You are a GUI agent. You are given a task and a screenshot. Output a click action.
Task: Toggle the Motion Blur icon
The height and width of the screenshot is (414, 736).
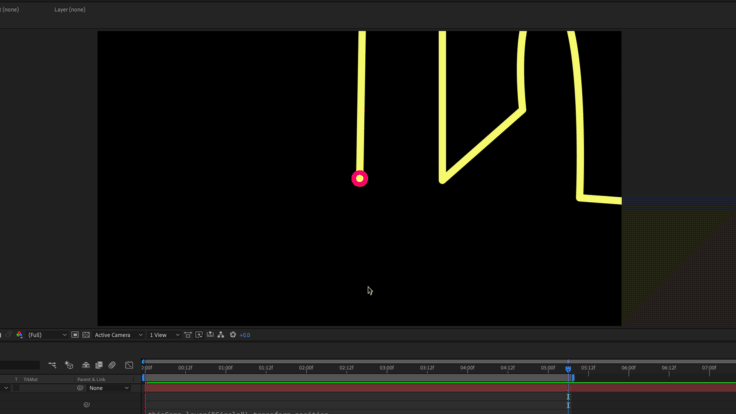[112, 365]
